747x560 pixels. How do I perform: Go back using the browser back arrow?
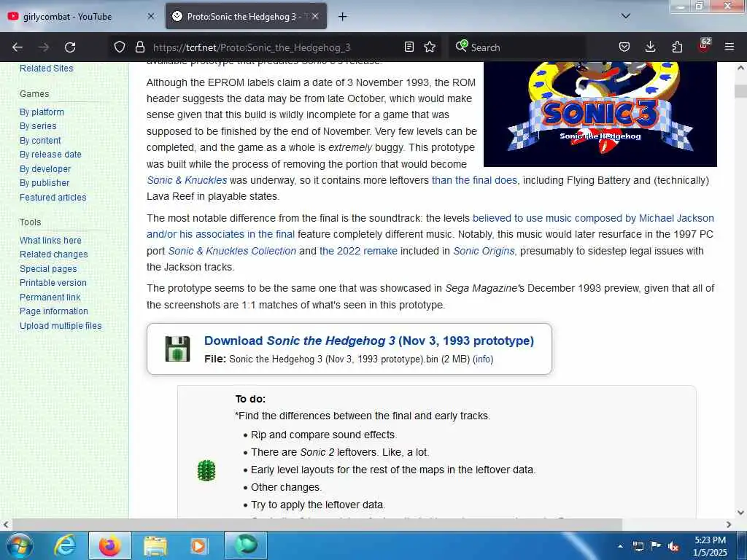(18, 47)
